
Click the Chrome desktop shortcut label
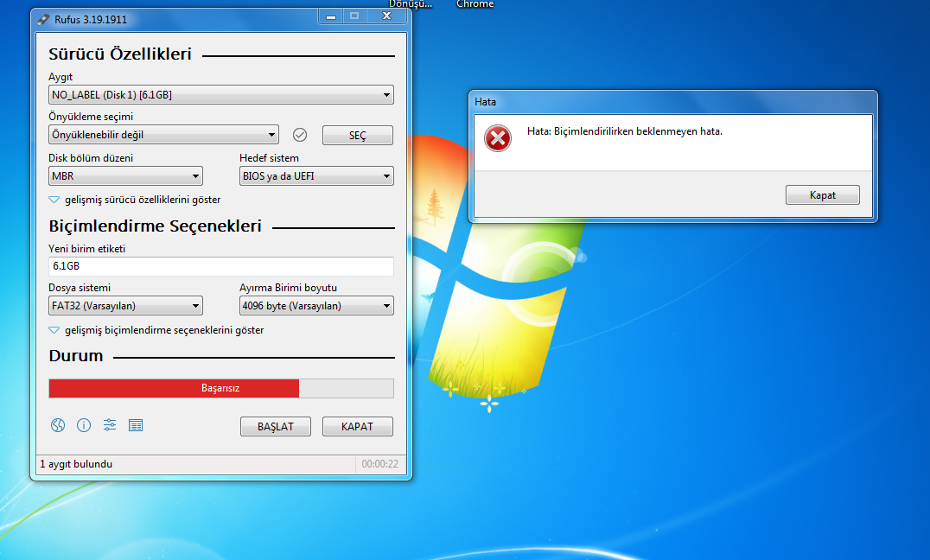coord(475,4)
